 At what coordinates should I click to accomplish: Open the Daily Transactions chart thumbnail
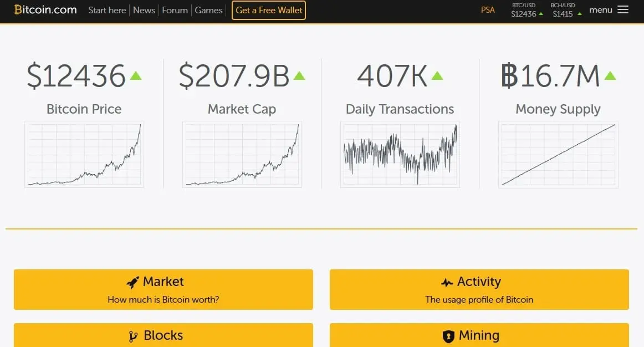400,155
